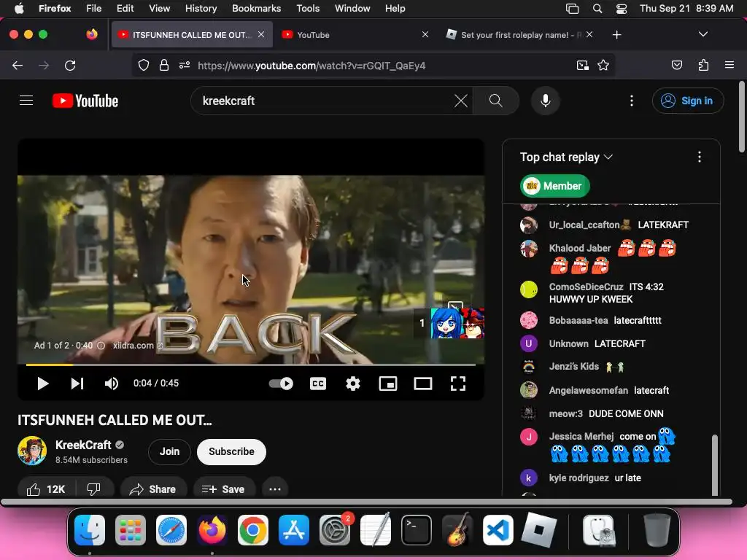Click the next-up ad thumbnail in player
Screen dimensions: 747x560
click(449, 323)
